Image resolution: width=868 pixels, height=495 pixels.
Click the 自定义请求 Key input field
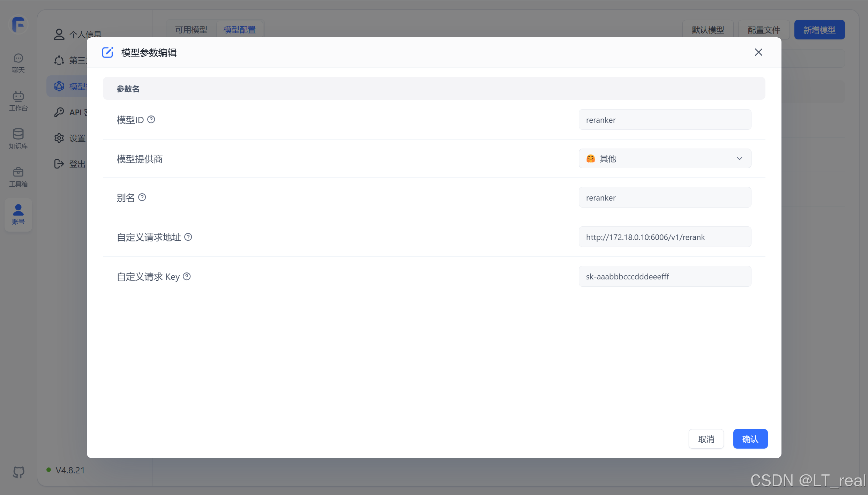(665, 277)
